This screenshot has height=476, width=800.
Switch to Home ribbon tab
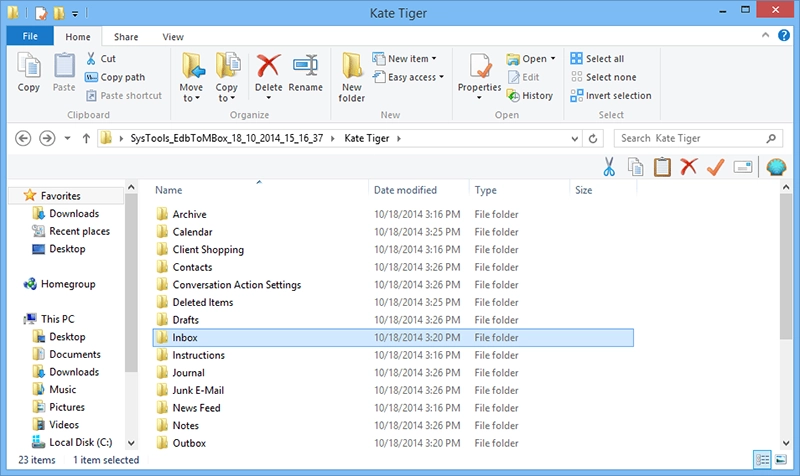tap(78, 37)
